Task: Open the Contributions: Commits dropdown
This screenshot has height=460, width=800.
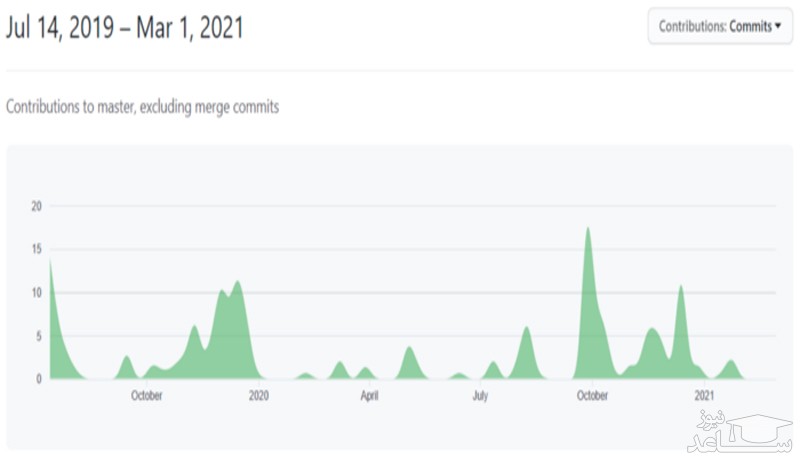Action: click(720, 27)
